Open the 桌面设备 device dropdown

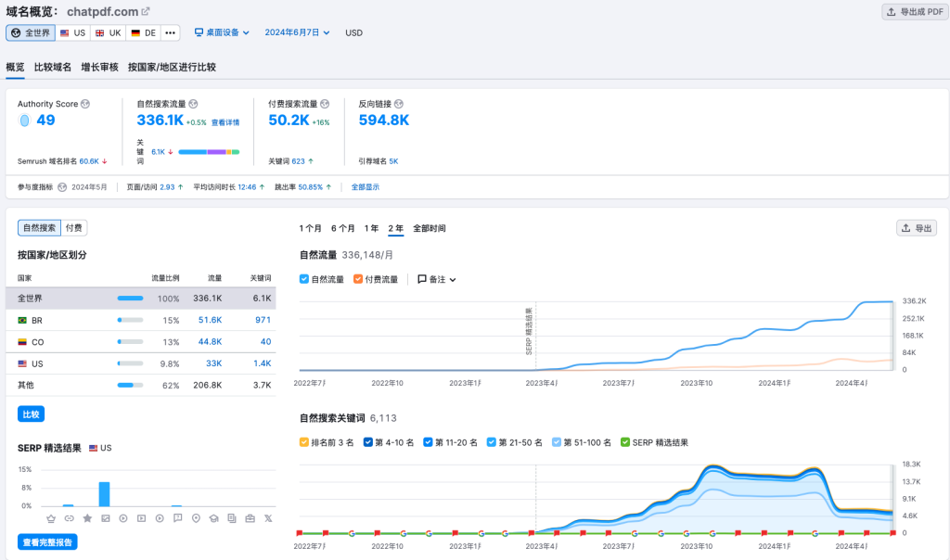222,32
